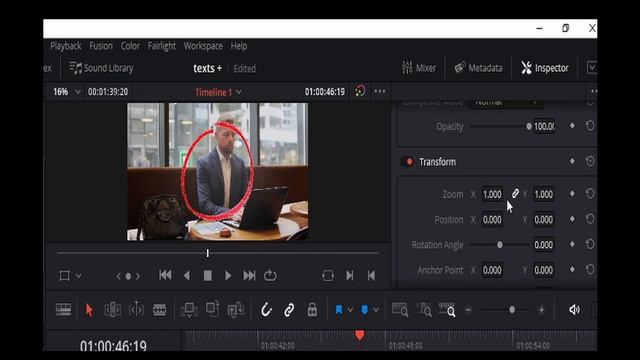The height and width of the screenshot is (360, 640).
Task: Open the 16% viewer zoom dropdown
Action: pyautogui.click(x=67, y=92)
